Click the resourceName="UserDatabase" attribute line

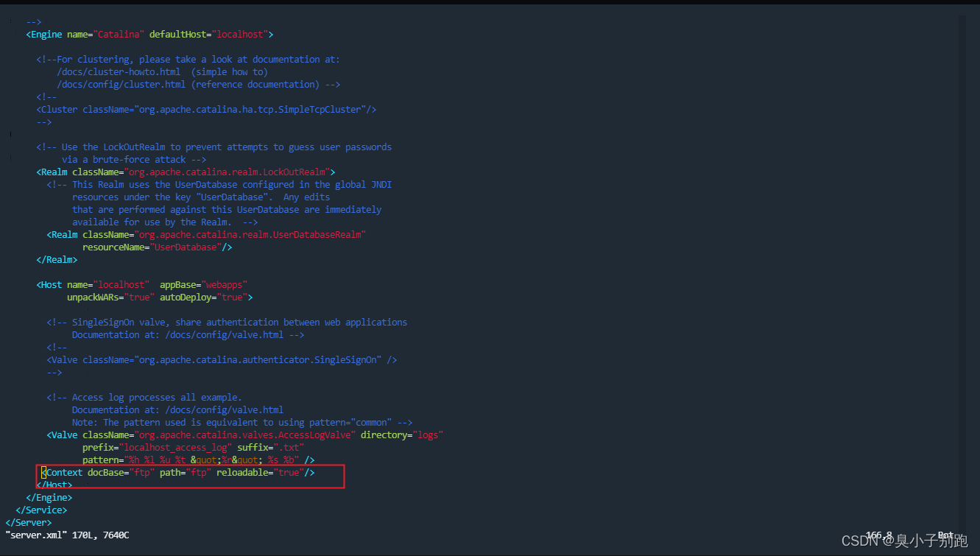(x=158, y=247)
